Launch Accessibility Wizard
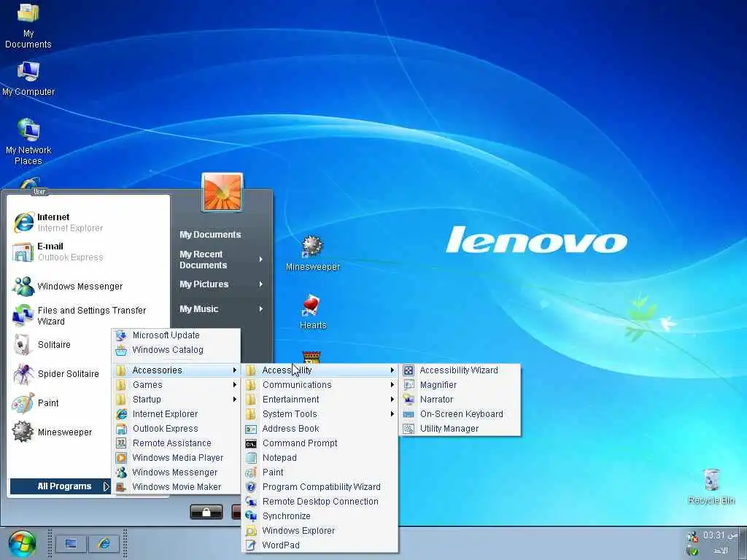Image resolution: width=747 pixels, height=560 pixels. coord(460,370)
